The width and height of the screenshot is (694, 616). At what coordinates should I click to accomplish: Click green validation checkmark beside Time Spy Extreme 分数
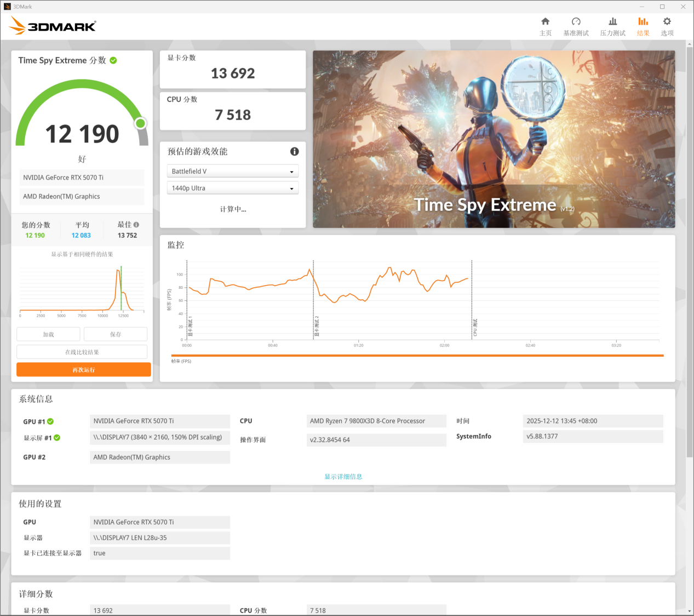(x=113, y=60)
